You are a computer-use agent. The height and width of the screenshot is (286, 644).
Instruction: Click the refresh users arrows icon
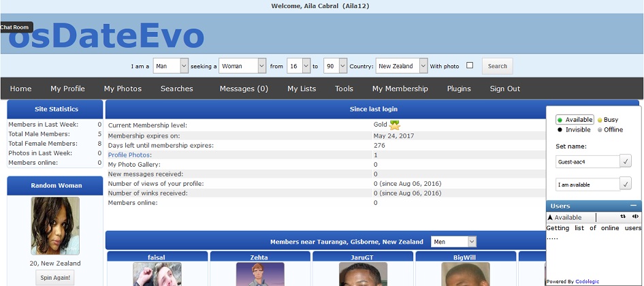[623, 217]
